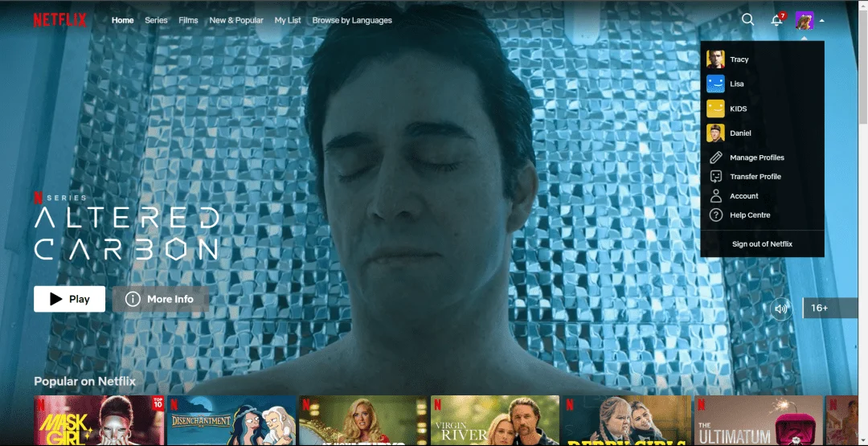Viewport: 868px width, 446px height.
Task: Open The Ultimatum thumbnail
Action: 758,420
